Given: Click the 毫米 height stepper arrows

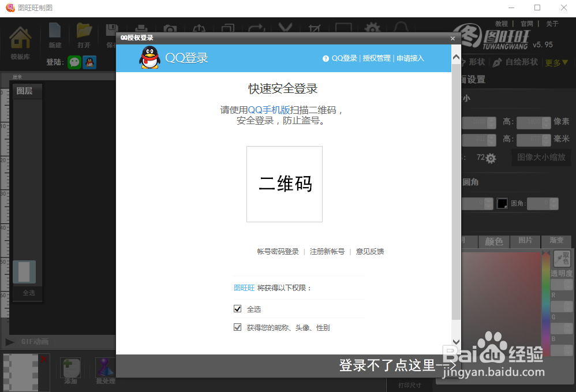Looking at the screenshot, I should pos(546,140).
